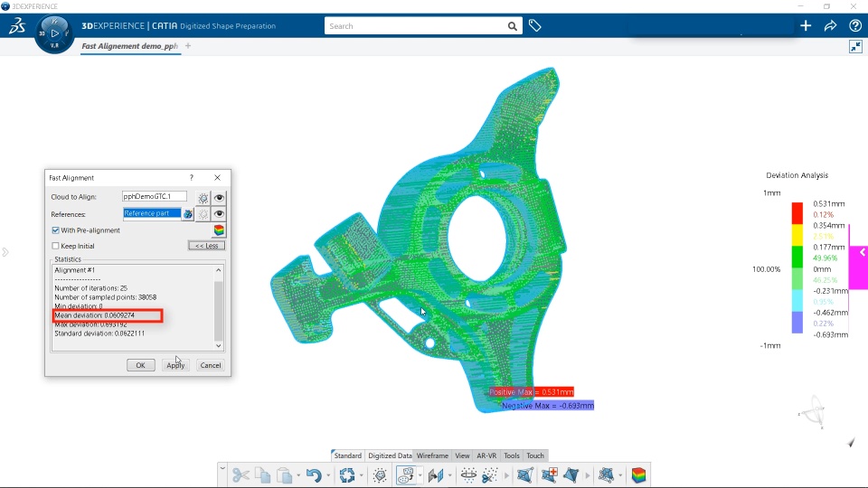Click the Copy icon in toolbar

point(262,474)
